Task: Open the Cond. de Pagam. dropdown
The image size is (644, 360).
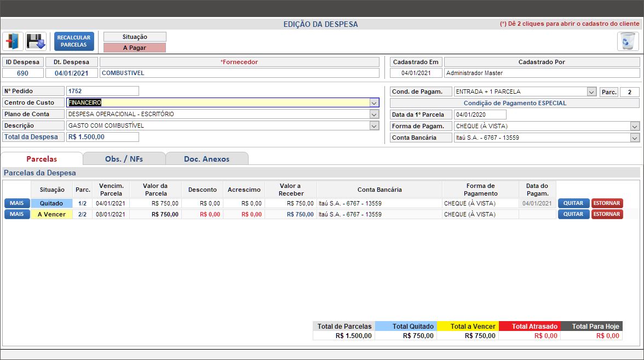Action: coord(591,92)
